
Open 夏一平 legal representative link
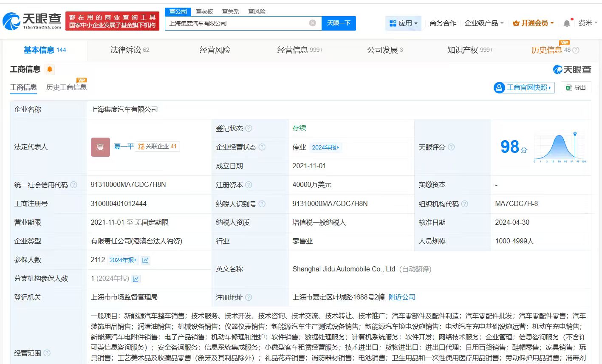point(124,146)
